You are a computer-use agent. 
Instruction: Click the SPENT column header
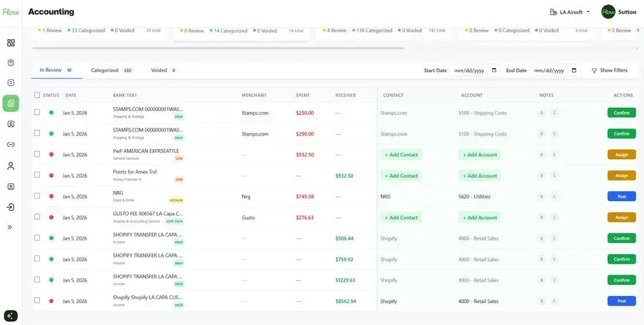[303, 95]
